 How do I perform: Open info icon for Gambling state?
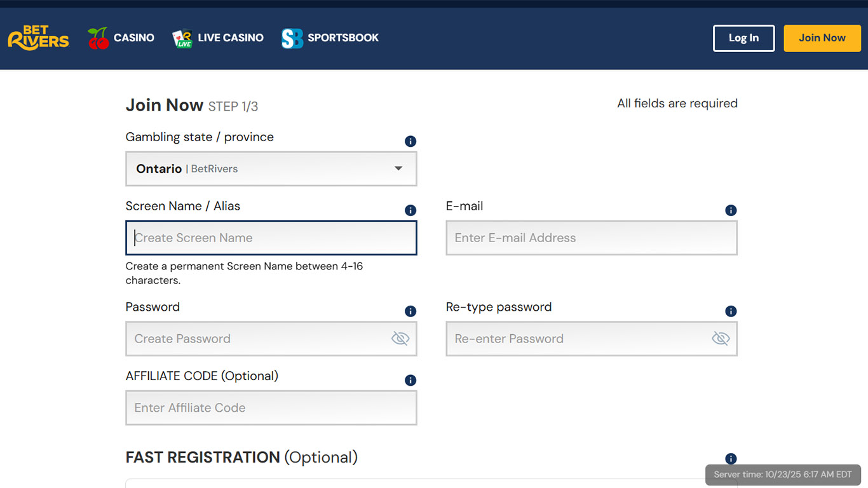(410, 141)
